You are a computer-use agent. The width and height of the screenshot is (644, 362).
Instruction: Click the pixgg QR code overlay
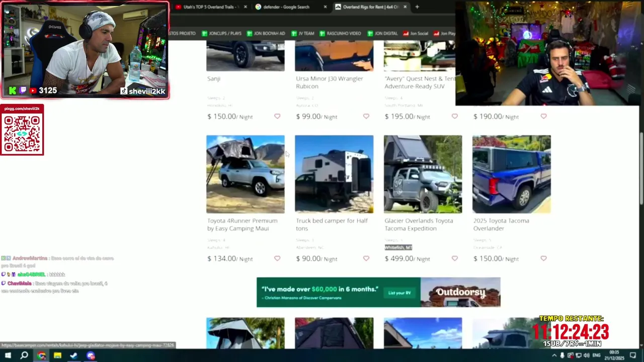tap(22, 134)
